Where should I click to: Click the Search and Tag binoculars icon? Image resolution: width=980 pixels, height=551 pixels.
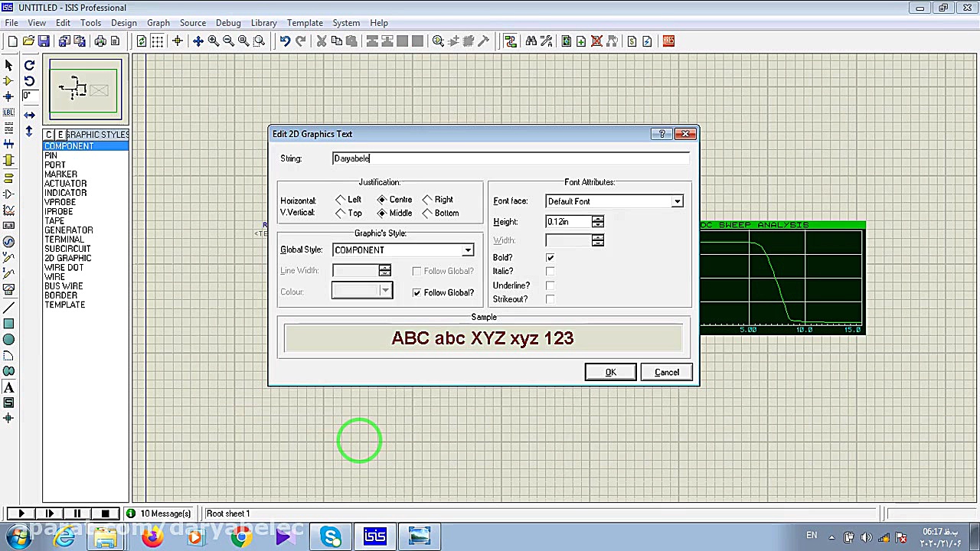click(531, 41)
